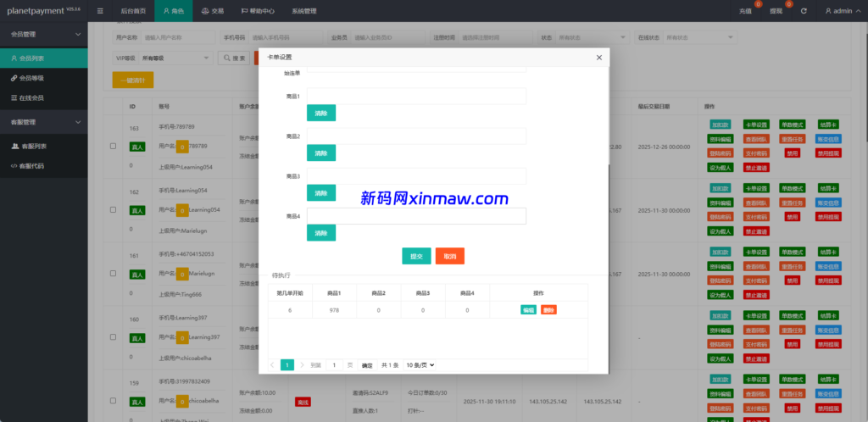Click 结算卡 for user ID 160
The image size is (868, 422).
coord(827,316)
